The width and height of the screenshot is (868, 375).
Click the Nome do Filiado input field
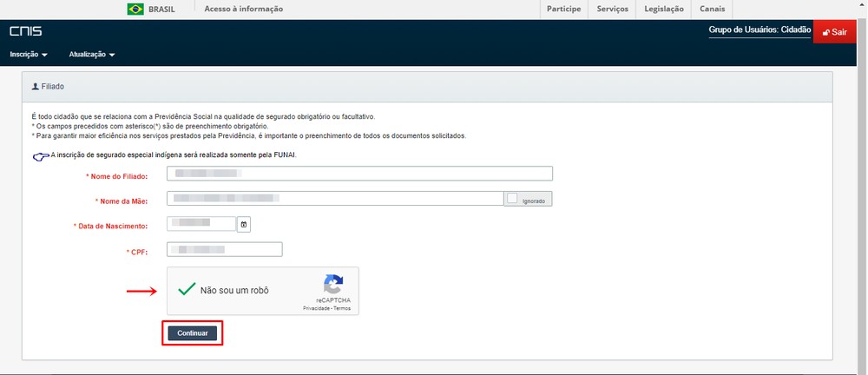click(359, 174)
